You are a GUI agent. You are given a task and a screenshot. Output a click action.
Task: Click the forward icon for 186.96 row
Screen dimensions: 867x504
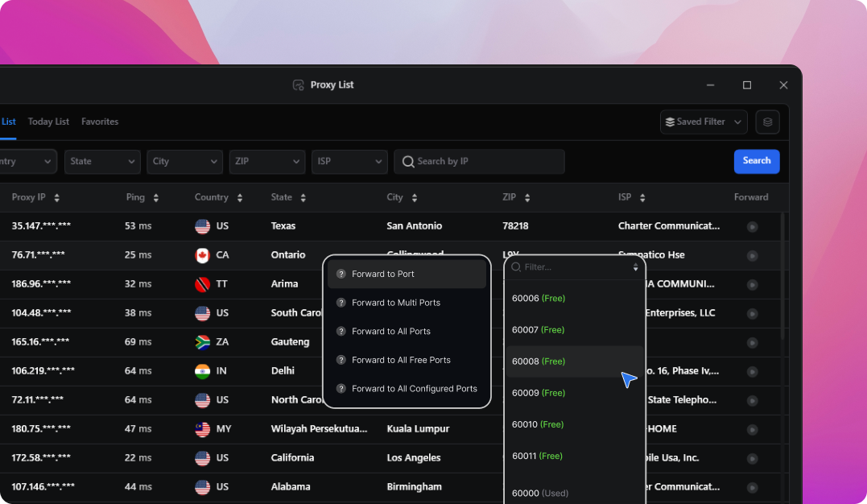pyautogui.click(x=752, y=284)
